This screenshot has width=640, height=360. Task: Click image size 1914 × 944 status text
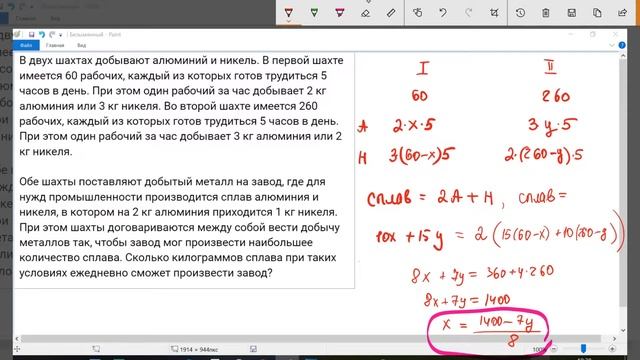198,349
